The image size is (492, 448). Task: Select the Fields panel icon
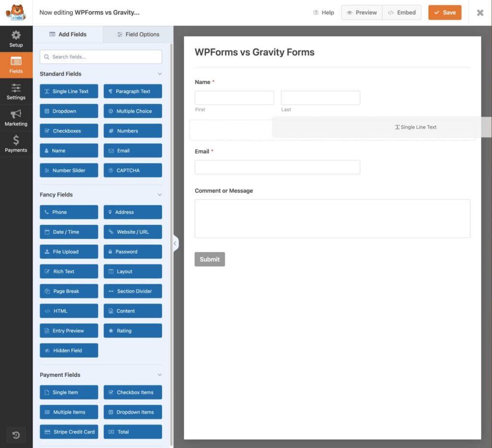tap(16, 65)
